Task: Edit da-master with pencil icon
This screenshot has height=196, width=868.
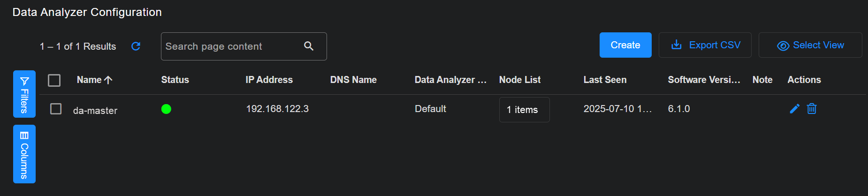Action: tap(794, 109)
